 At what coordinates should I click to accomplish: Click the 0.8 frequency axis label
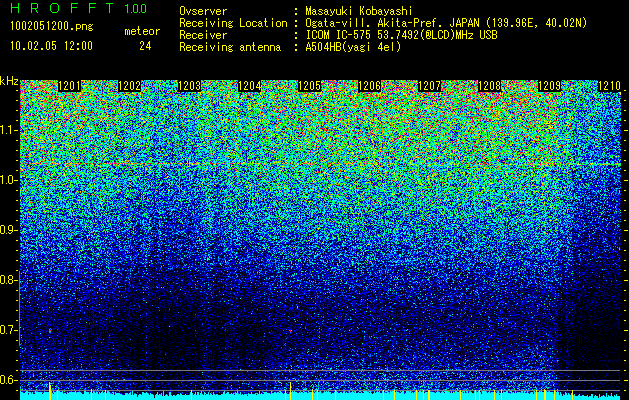(x=6, y=280)
